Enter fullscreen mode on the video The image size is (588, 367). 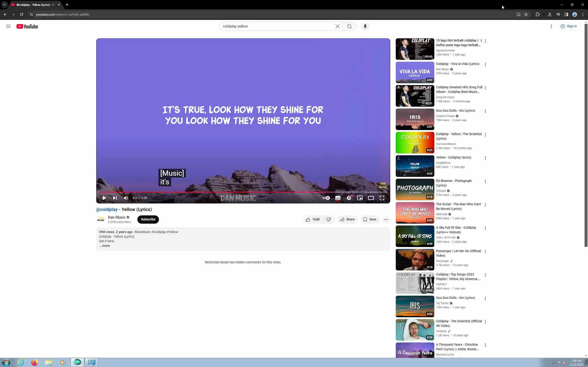pyautogui.click(x=382, y=198)
